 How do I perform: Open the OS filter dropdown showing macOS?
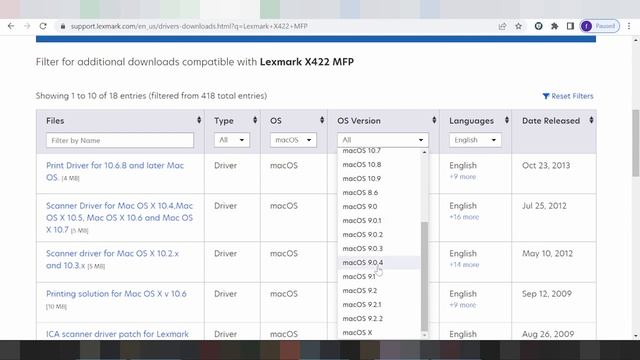click(x=293, y=140)
